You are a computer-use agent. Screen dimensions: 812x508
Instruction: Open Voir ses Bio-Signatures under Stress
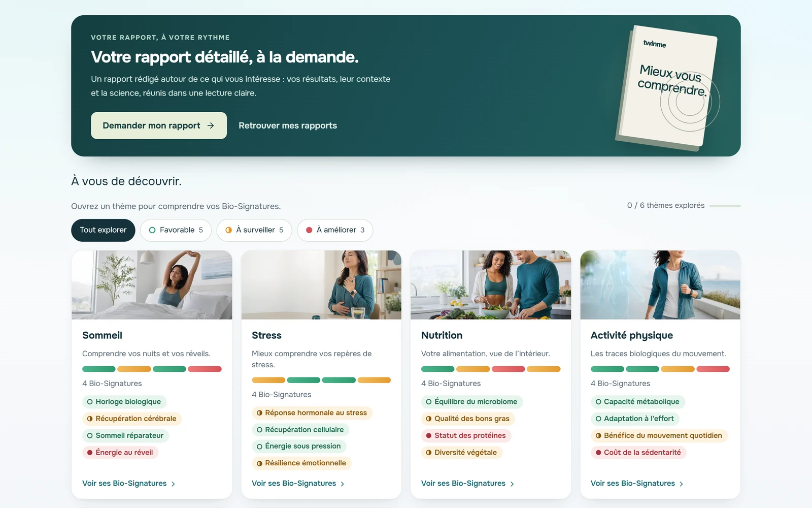298,484
